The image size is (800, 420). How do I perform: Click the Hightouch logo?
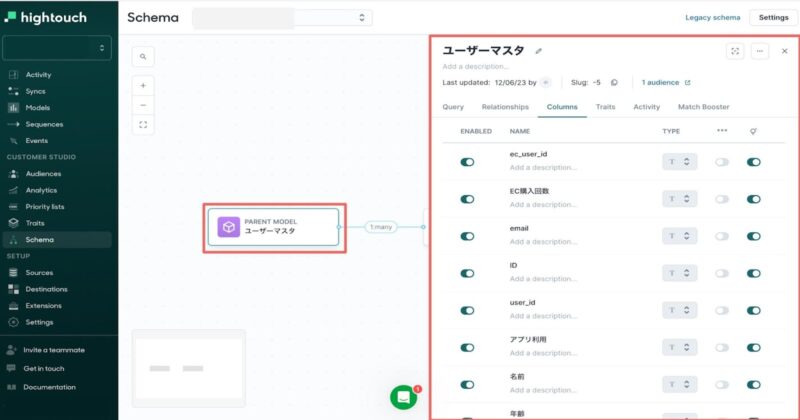click(x=46, y=17)
